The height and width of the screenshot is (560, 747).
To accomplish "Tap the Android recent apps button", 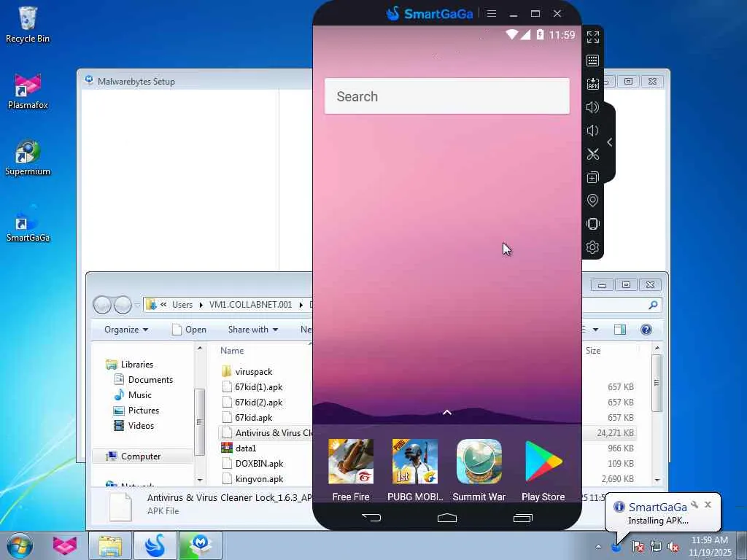I will (x=522, y=518).
